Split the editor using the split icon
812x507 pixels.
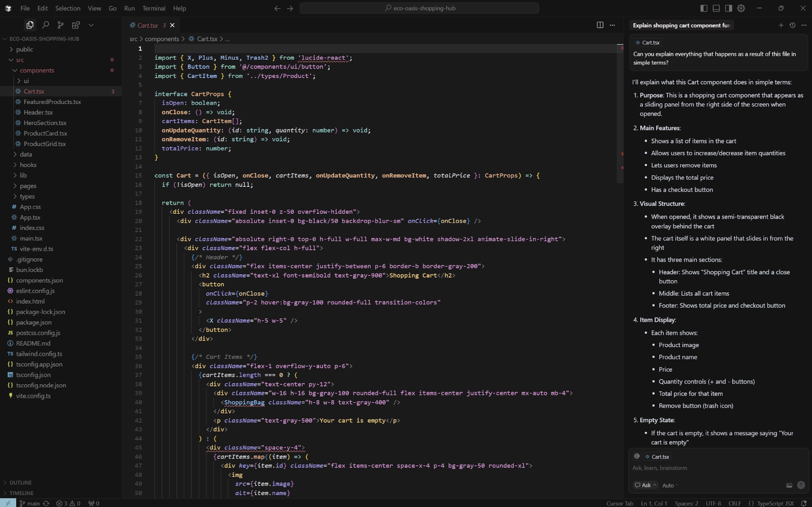point(600,25)
